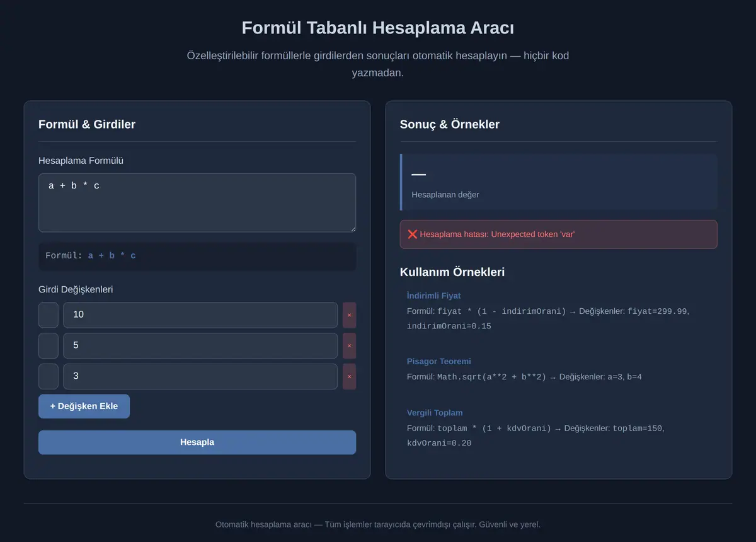Viewport: 756px width, 542px height.
Task: Click the Hesaplanan değer label
Action: pos(445,195)
